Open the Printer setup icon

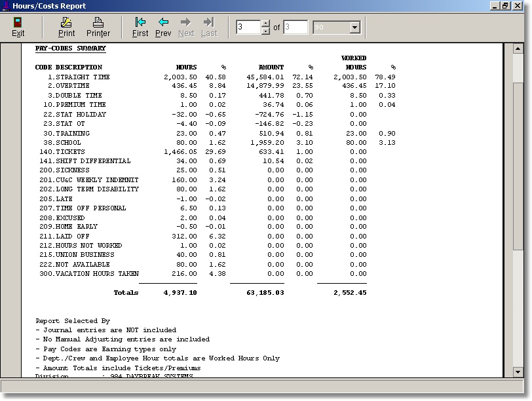[x=98, y=22]
